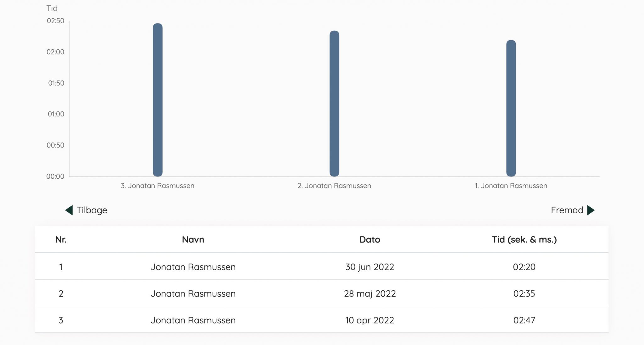Click the 02:50 label on the Tid axis

click(55, 21)
